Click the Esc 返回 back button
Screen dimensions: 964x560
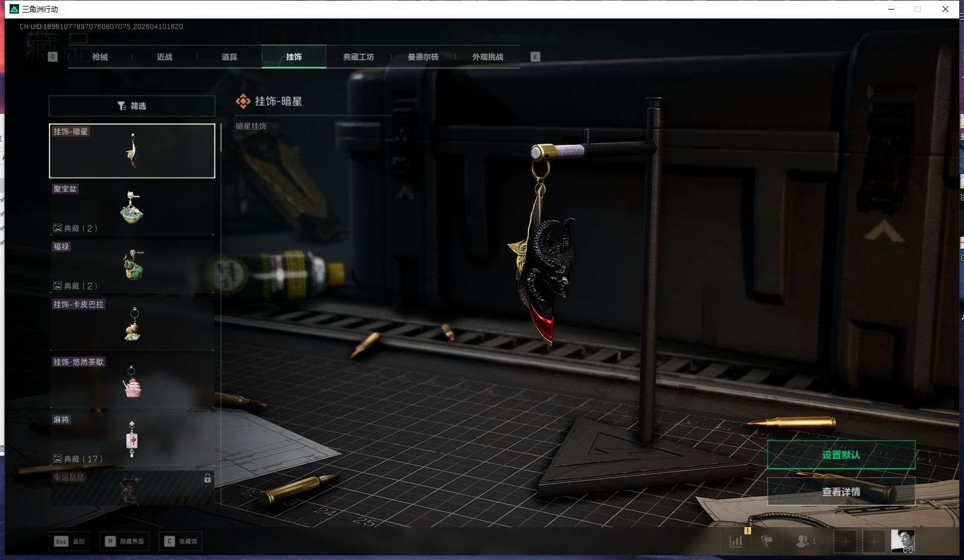coord(70,541)
